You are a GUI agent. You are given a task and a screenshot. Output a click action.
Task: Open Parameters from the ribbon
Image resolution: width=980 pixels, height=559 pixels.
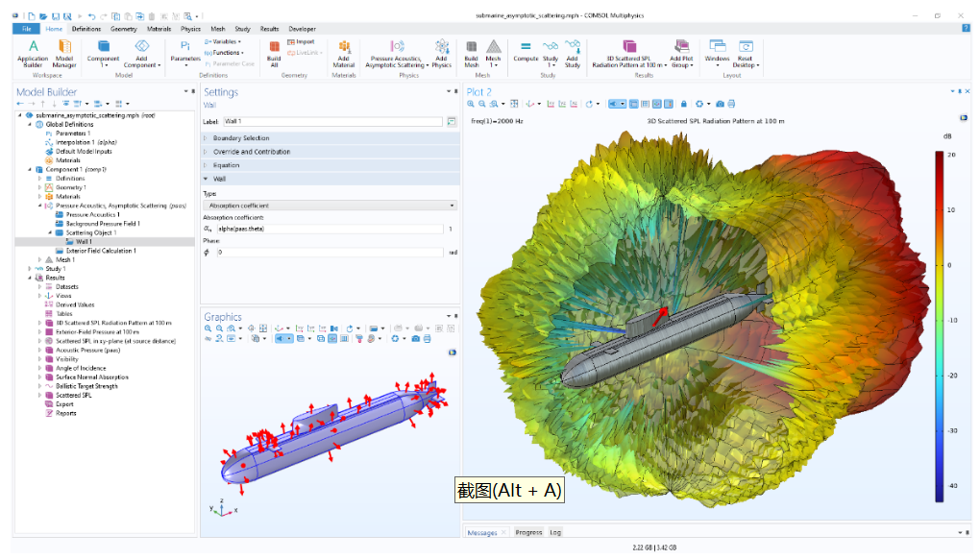185,53
